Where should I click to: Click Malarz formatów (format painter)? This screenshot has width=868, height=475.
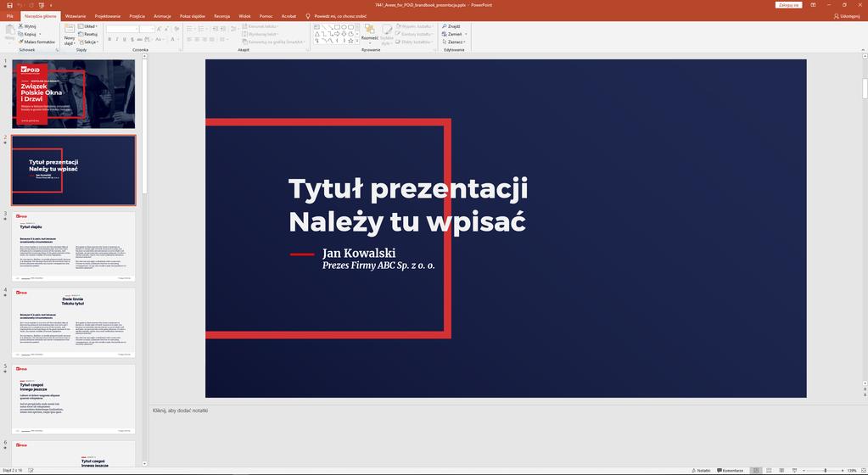pyautogui.click(x=36, y=42)
